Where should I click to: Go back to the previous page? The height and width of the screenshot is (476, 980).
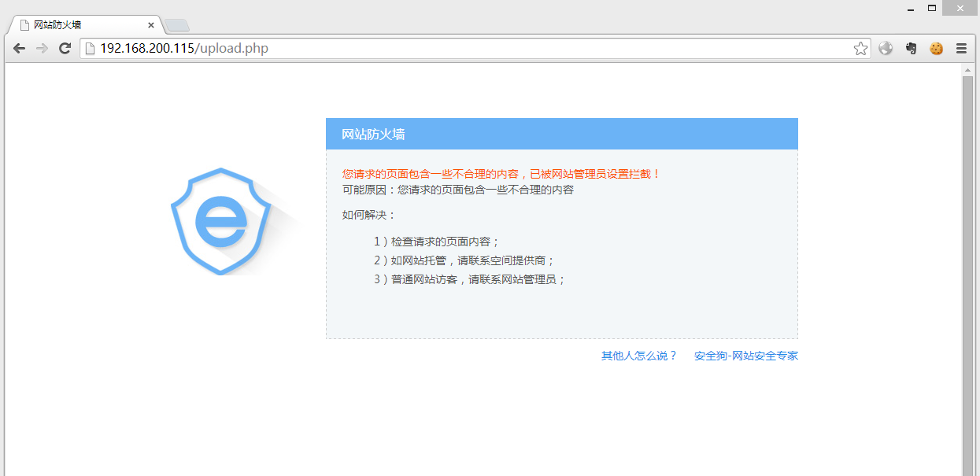coord(19,49)
